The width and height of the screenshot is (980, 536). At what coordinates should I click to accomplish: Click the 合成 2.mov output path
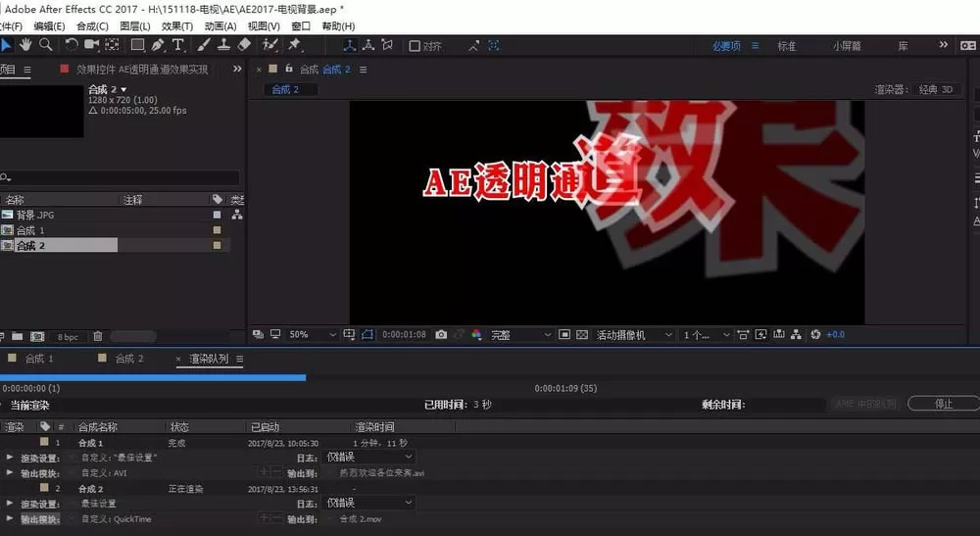361,518
